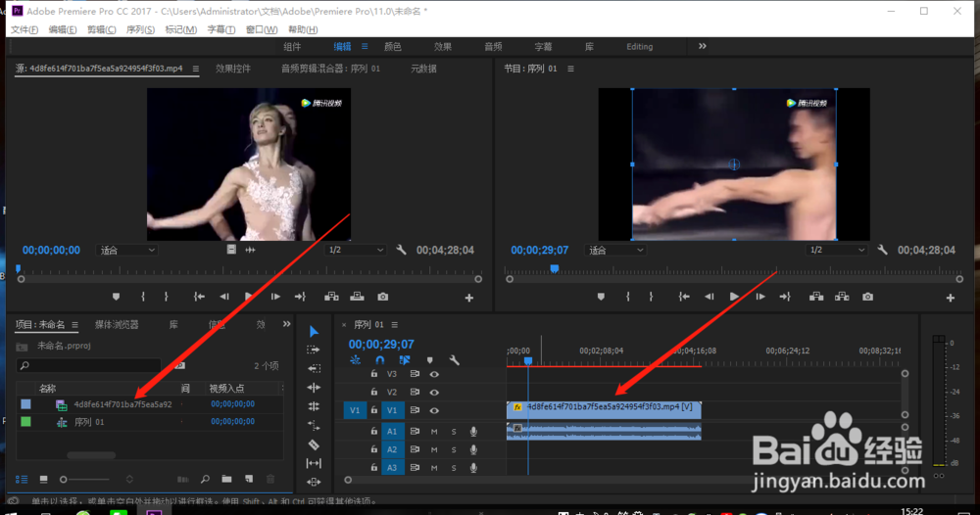980x515 pixels.
Task: Select the Razor tool
Action: [x=314, y=445]
